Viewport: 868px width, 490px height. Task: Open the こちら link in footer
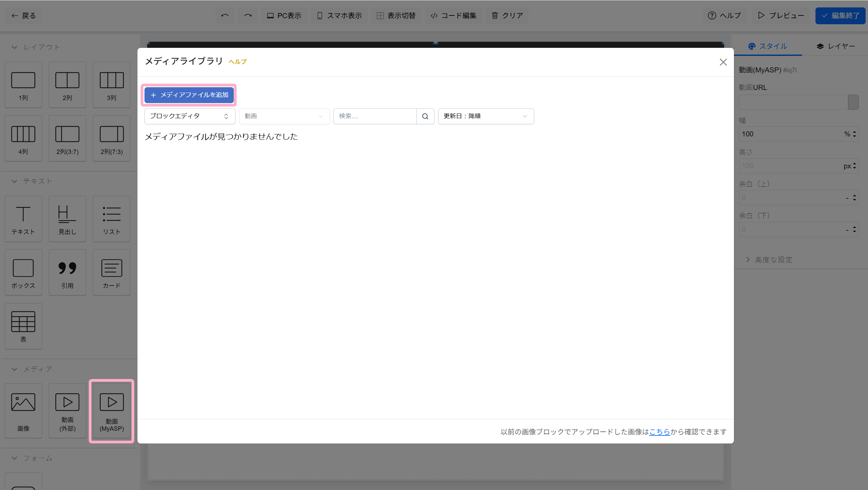pos(660,432)
